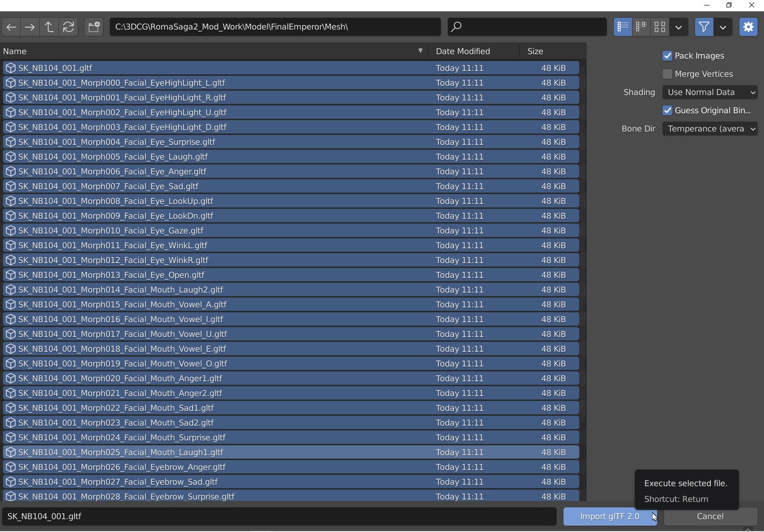
Task: Create a new directory
Action: pos(94,27)
